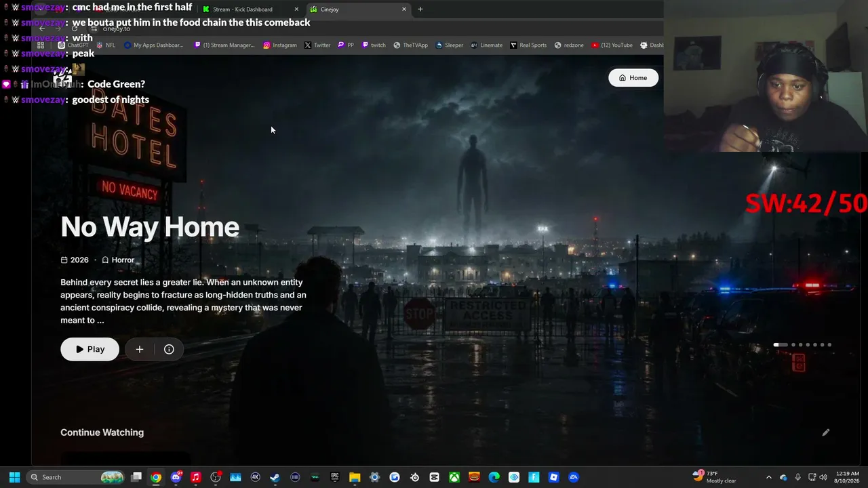Screen dimensions: 868x488
Task: Open the PP bookmark
Action: pyautogui.click(x=346, y=45)
